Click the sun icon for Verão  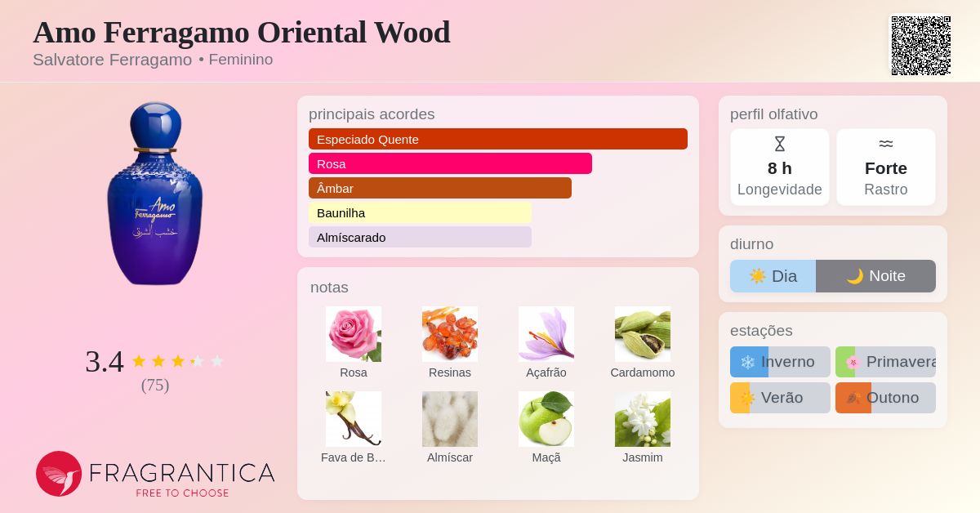pyautogui.click(x=747, y=398)
